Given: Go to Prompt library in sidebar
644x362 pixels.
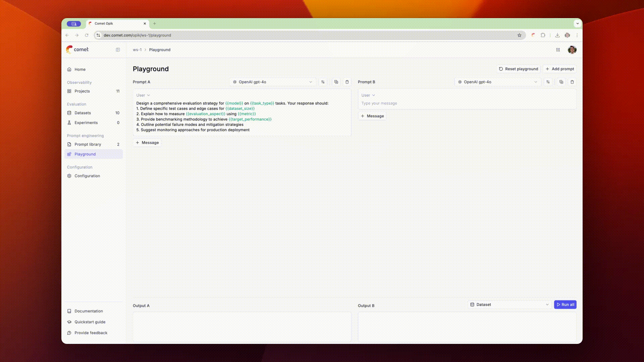Looking at the screenshot, I should pos(88,144).
